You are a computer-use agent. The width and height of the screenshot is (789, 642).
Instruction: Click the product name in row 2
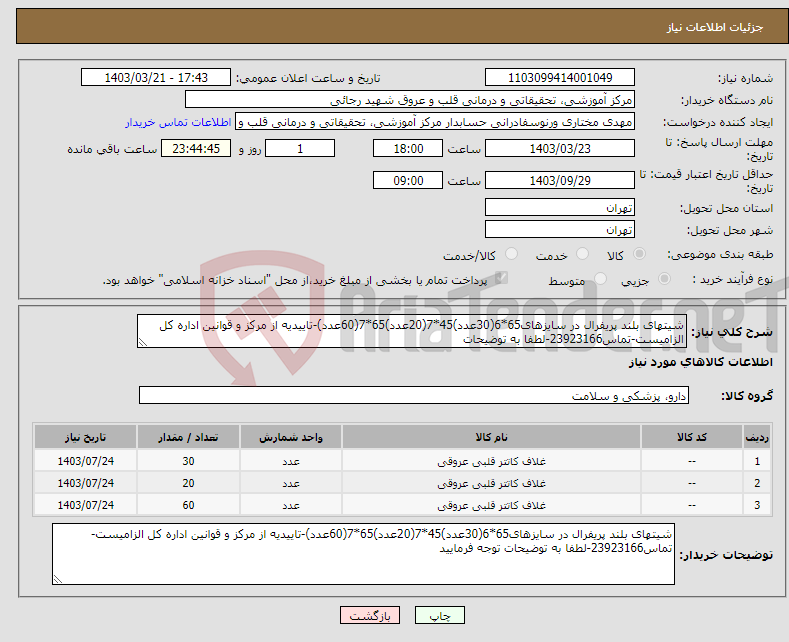491,483
